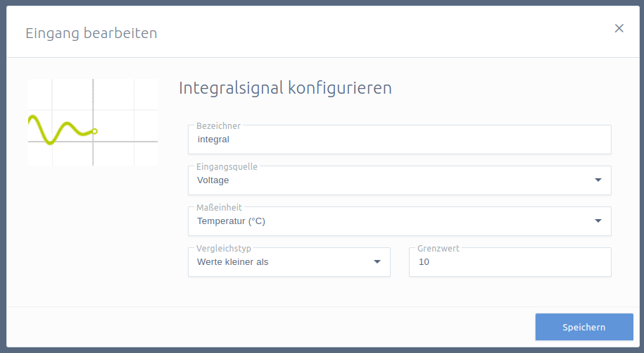The image size is (644, 353).
Task: Close the Eingang bearbeiten dialog
Action: pyautogui.click(x=619, y=28)
